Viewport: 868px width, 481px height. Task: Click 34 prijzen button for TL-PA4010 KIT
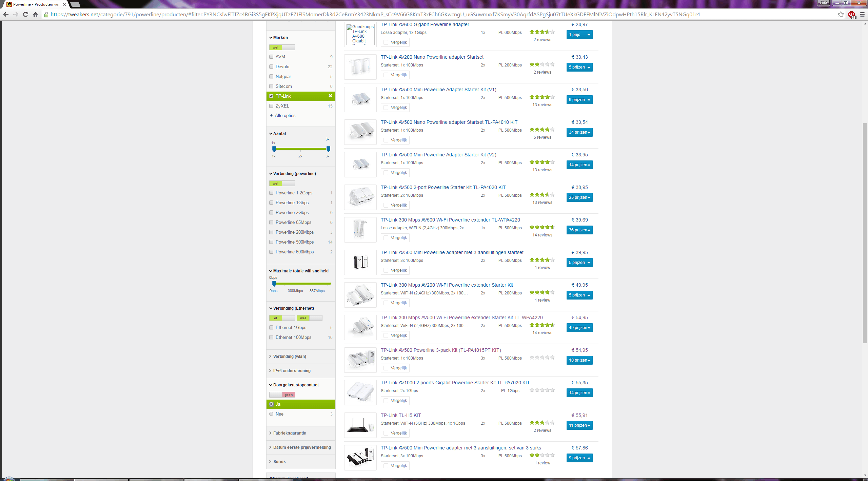[x=579, y=132]
